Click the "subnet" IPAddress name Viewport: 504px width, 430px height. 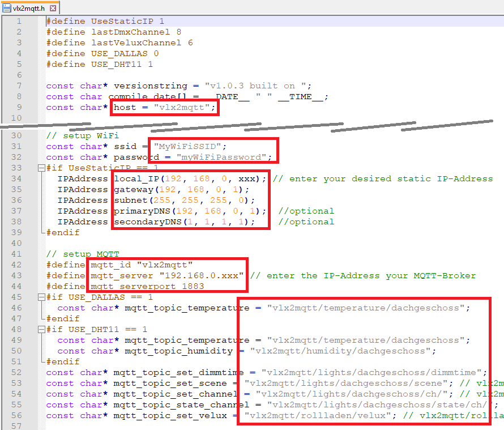pyautogui.click(x=131, y=201)
